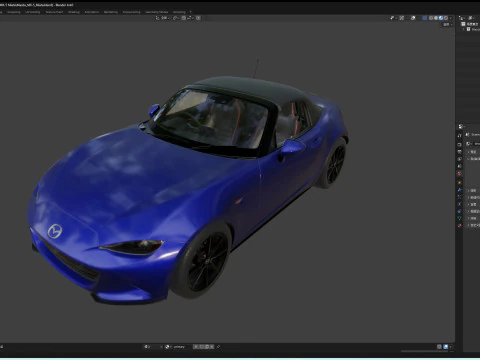Open the viewport Options dropdown below shading buttons
This screenshot has width=480, height=360.
point(447,25)
